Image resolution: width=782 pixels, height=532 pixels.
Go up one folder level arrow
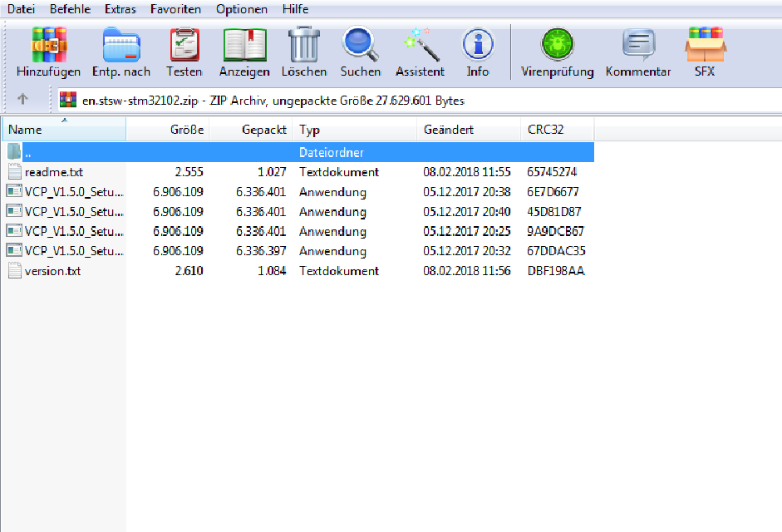(x=22, y=99)
